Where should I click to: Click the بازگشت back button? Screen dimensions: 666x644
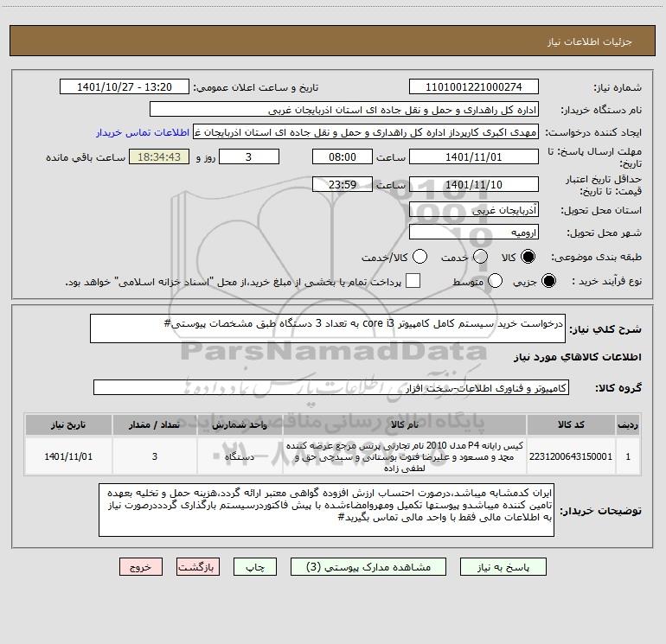(198, 567)
